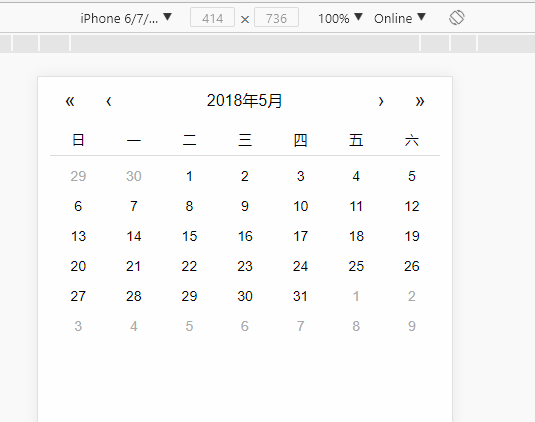Select May 12 in the calendar

coord(412,206)
